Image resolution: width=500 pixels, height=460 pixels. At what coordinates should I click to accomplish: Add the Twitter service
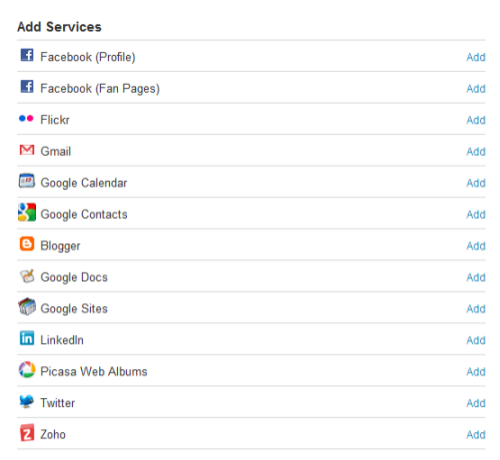click(x=476, y=403)
